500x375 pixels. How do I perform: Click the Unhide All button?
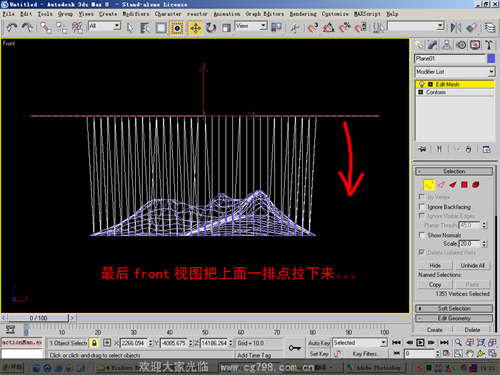472,265
